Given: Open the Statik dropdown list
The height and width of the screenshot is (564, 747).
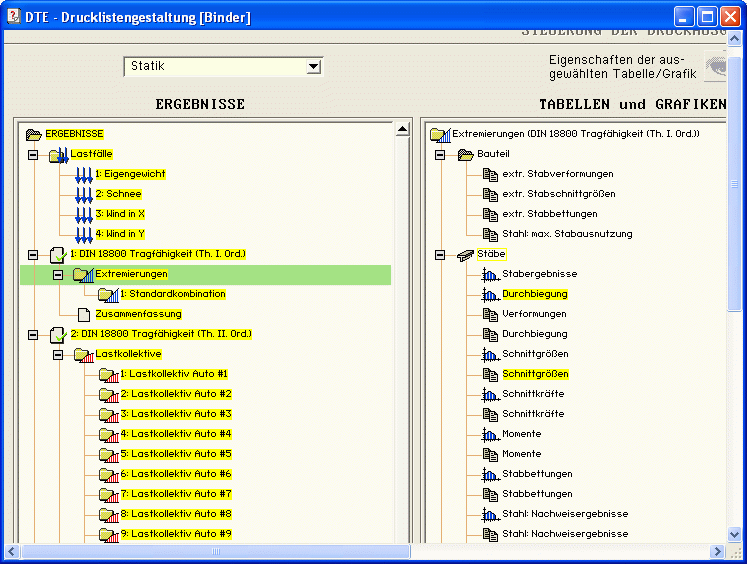Looking at the screenshot, I should [x=314, y=67].
